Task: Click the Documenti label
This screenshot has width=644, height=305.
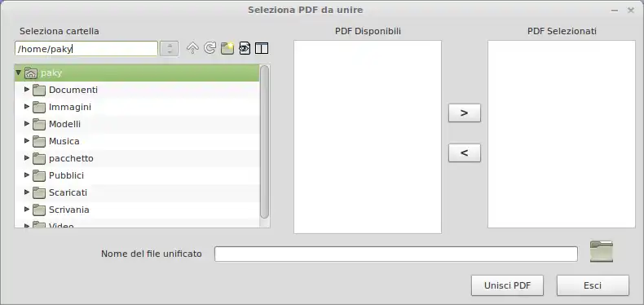Action: pyautogui.click(x=73, y=90)
